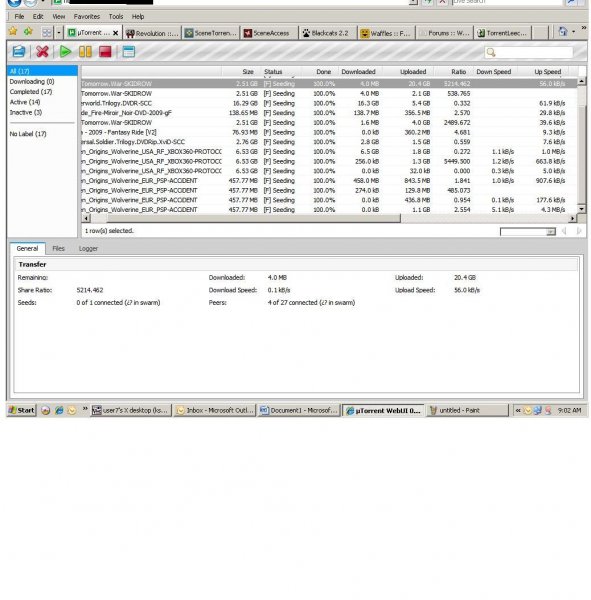Open the File menu
591x600 pixels.
pyautogui.click(x=19, y=16)
